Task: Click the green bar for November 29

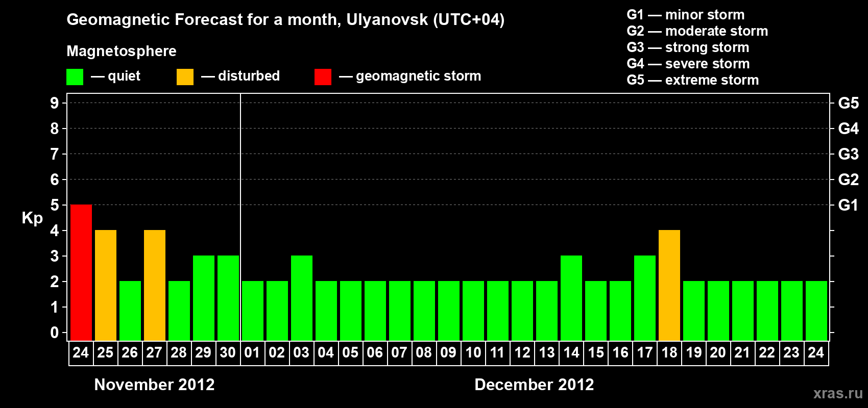Action: pos(204,298)
